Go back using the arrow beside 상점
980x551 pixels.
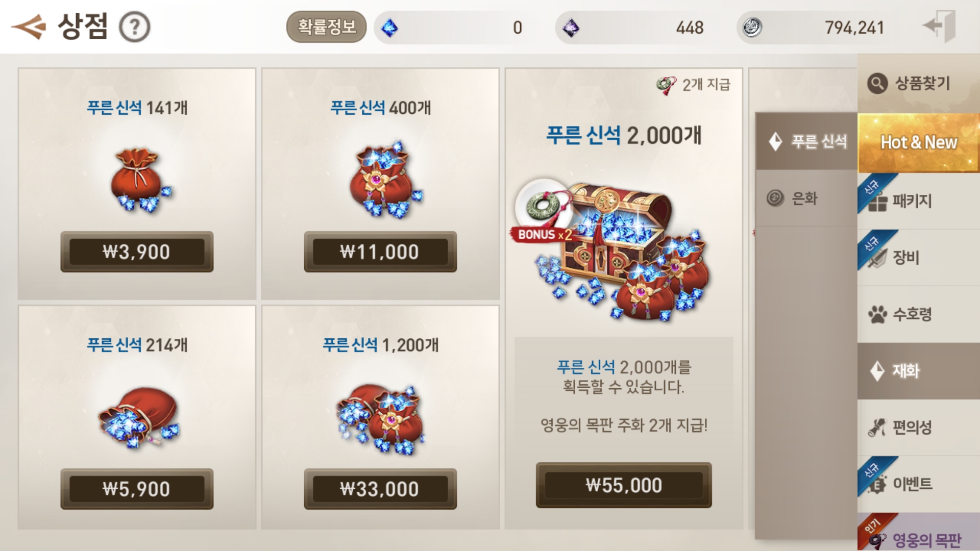coord(29,27)
